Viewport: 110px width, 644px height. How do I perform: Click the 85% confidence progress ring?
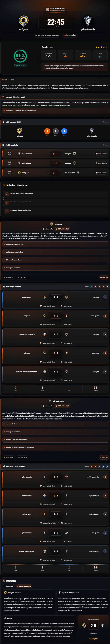[20, 56]
